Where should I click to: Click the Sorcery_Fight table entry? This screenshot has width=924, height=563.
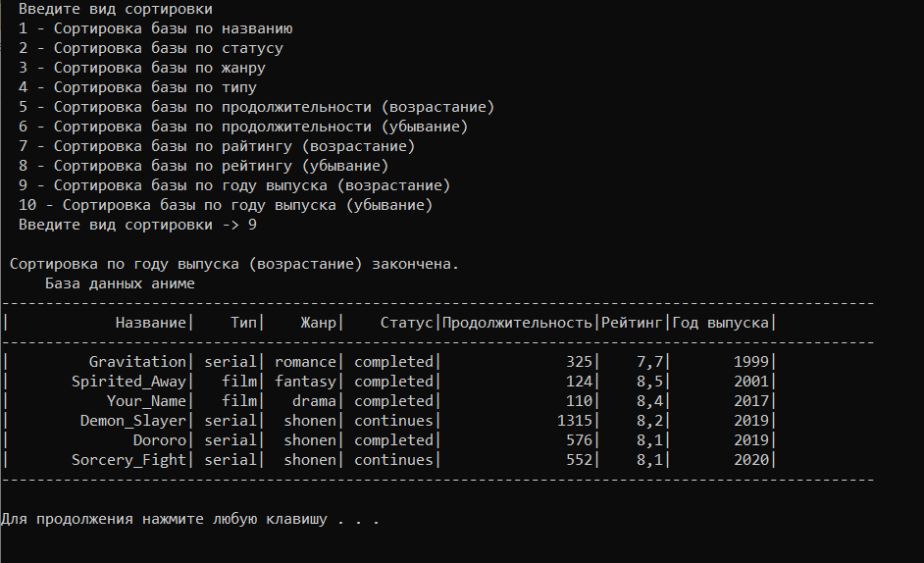(x=128, y=460)
